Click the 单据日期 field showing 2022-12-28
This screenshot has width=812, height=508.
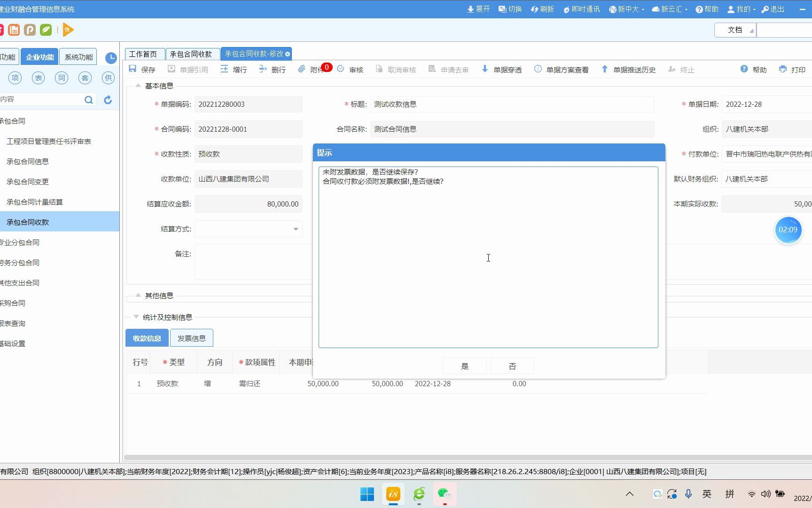[767, 104]
